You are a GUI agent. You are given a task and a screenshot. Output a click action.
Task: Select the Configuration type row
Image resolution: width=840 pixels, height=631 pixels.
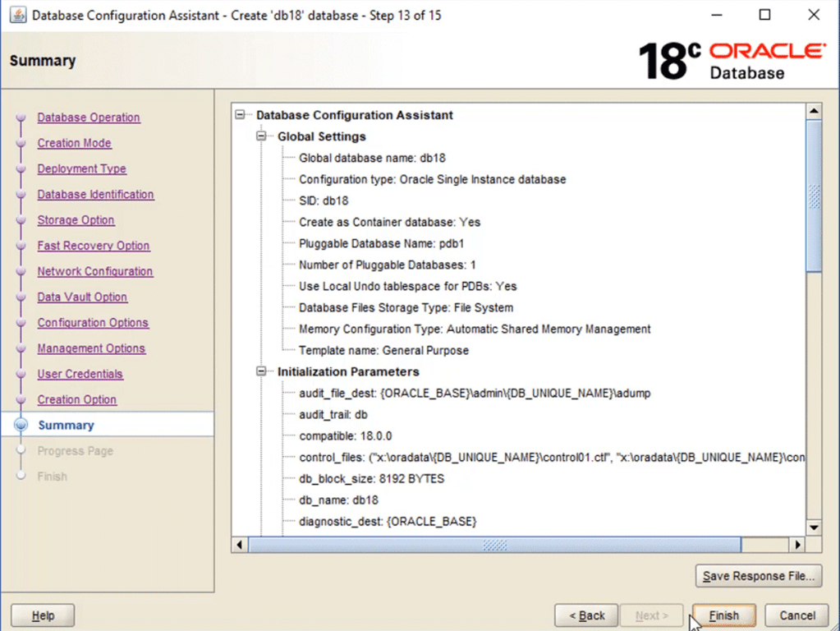[x=433, y=180]
